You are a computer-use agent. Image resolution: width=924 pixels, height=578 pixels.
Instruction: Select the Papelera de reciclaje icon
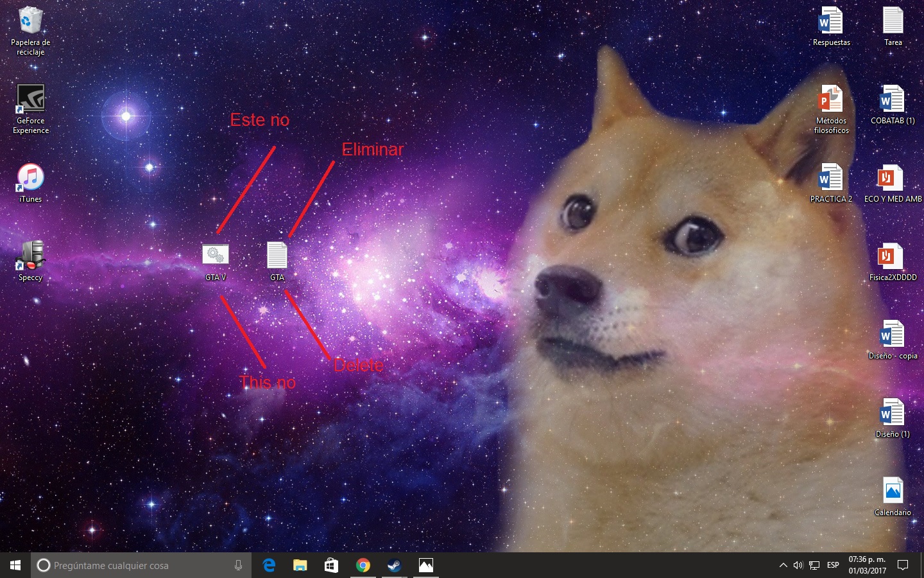coord(30,31)
